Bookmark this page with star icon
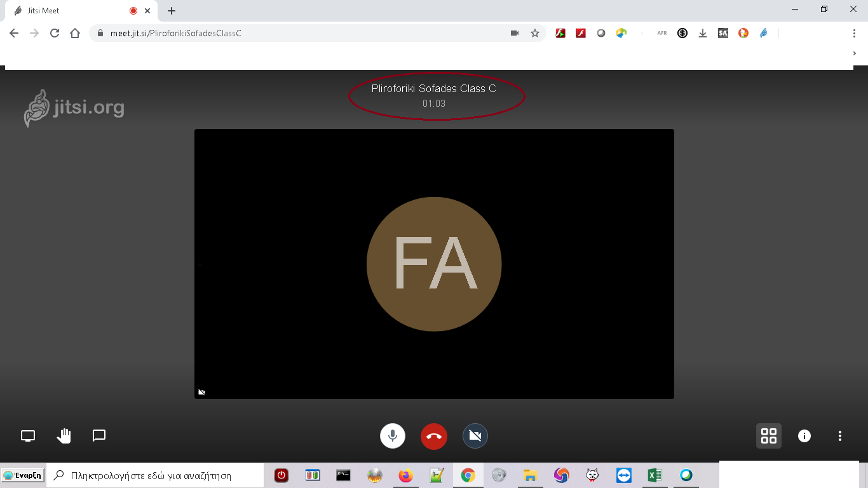The width and height of the screenshot is (868, 488). [535, 33]
